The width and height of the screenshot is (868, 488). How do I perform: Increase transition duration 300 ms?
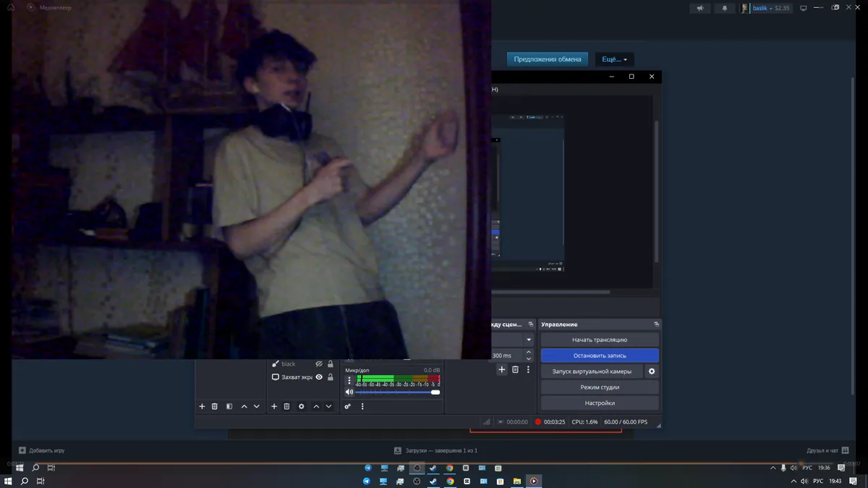[529, 352]
